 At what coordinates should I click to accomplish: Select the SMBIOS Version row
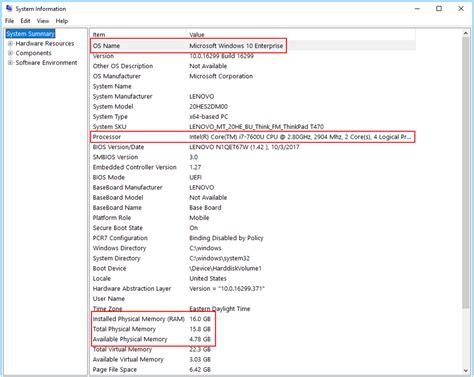253,157
